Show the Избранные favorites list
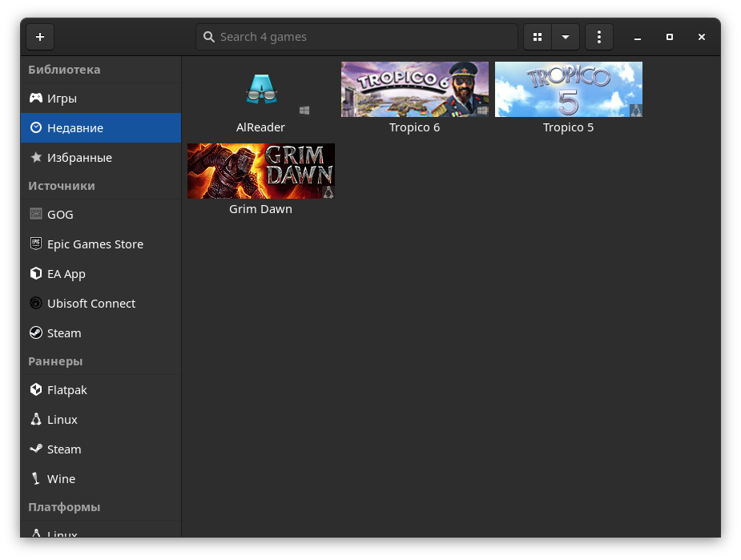Image resolution: width=741 pixels, height=560 pixels. [101, 157]
